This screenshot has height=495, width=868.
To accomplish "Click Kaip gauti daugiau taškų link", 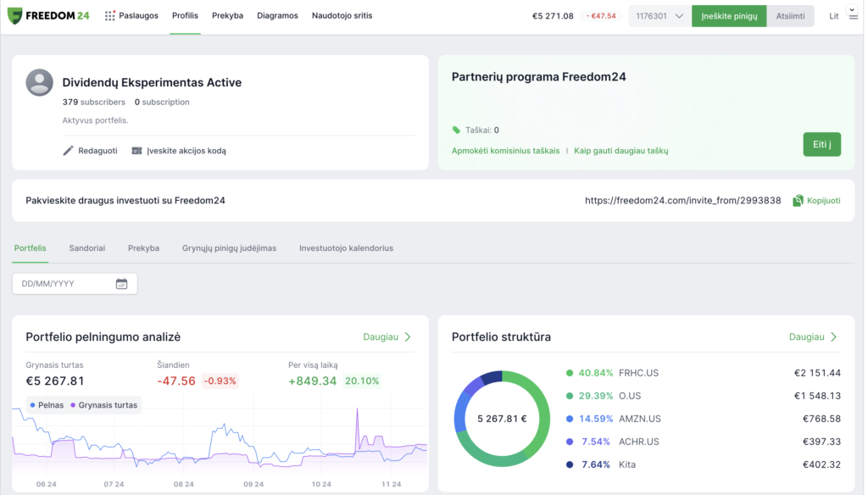I will tap(621, 151).
